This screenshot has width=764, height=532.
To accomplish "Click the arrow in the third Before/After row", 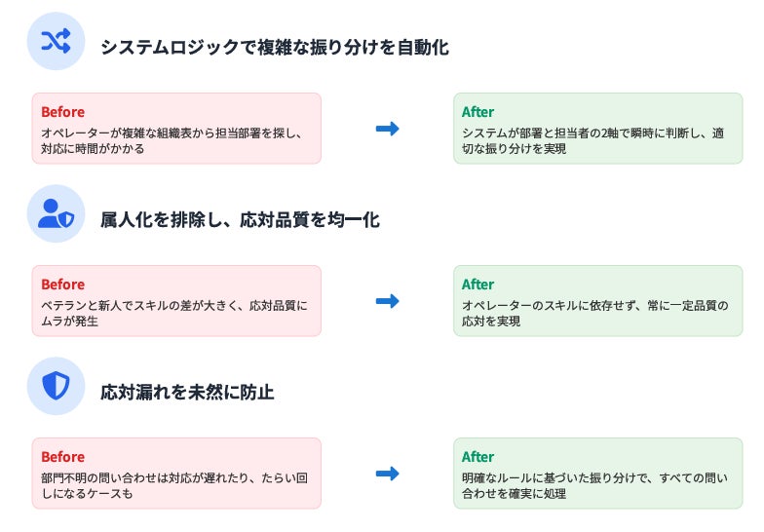I will (388, 474).
